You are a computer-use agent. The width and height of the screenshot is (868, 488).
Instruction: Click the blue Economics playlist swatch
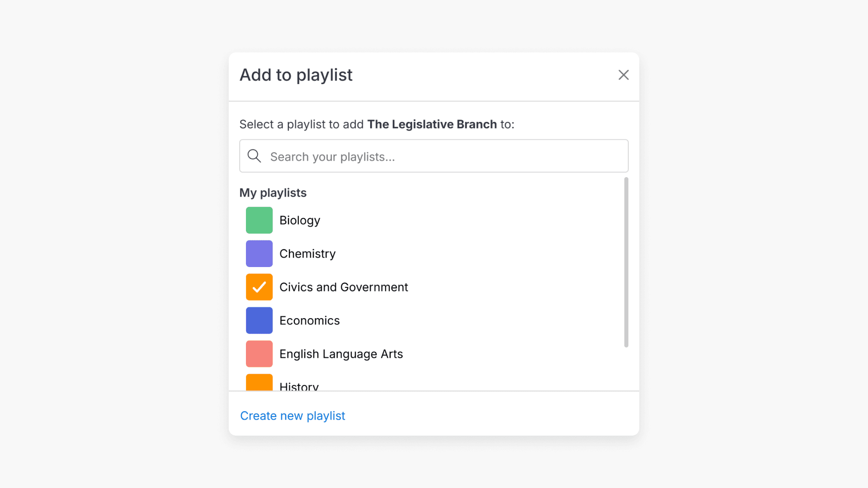pos(259,320)
